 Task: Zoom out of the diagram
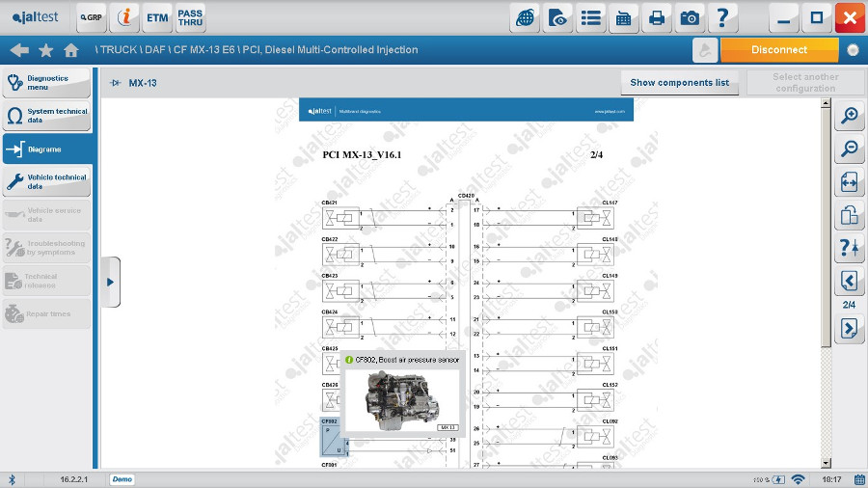(849, 149)
